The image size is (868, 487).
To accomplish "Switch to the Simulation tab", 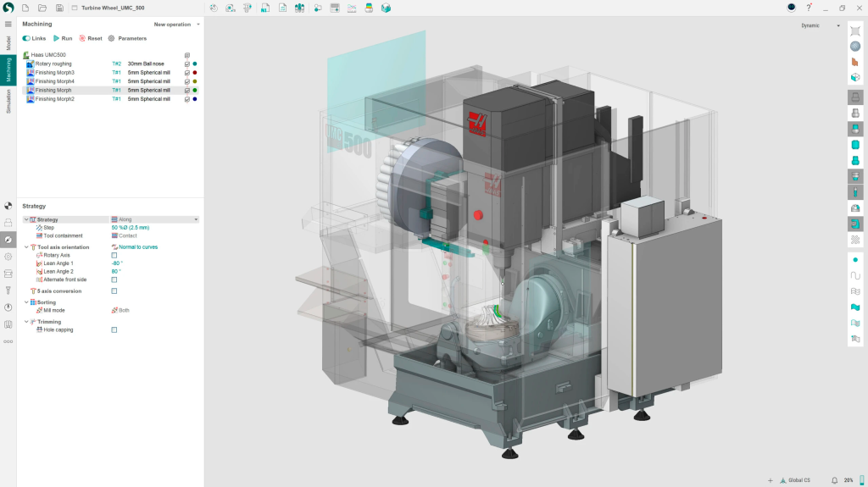I will [8, 102].
